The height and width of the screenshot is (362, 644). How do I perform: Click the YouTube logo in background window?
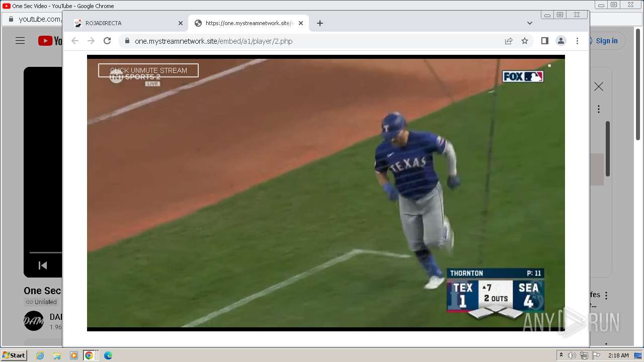(x=50, y=41)
